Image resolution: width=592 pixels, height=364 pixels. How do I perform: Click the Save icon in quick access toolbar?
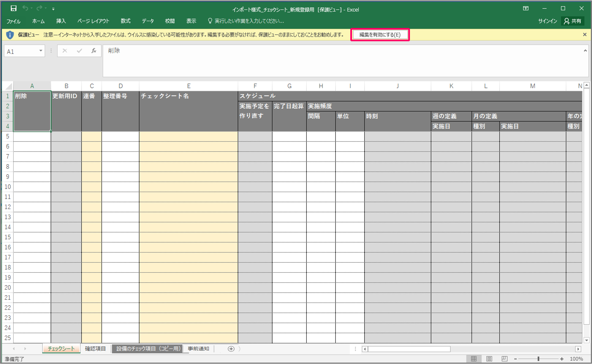coord(13,8)
